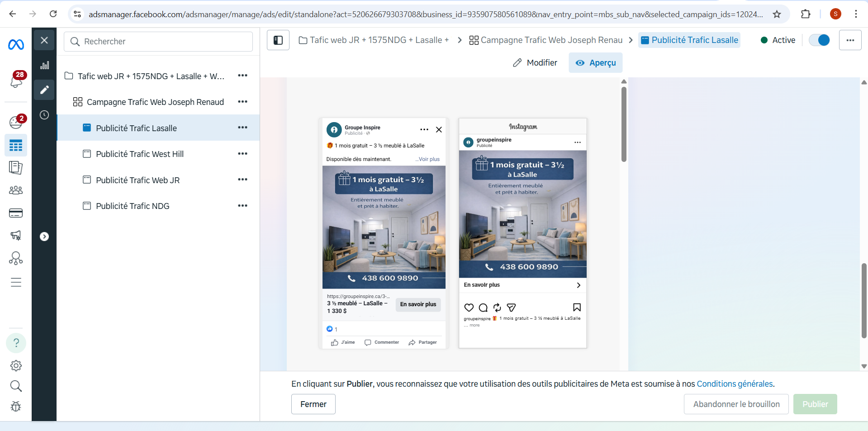Select the pencil edit icon in sidebar
The height and width of the screenshot is (431, 868).
coord(44,90)
